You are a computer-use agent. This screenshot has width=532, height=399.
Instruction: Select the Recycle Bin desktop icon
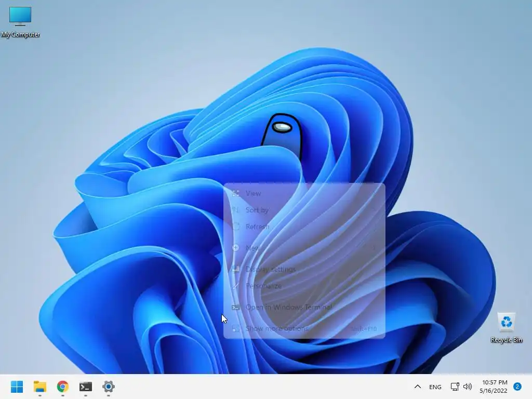point(506,328)
